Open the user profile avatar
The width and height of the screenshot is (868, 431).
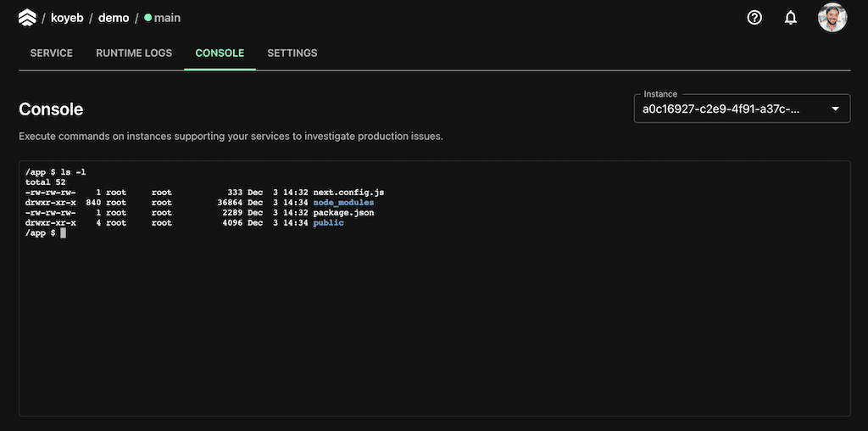(832, 17)
